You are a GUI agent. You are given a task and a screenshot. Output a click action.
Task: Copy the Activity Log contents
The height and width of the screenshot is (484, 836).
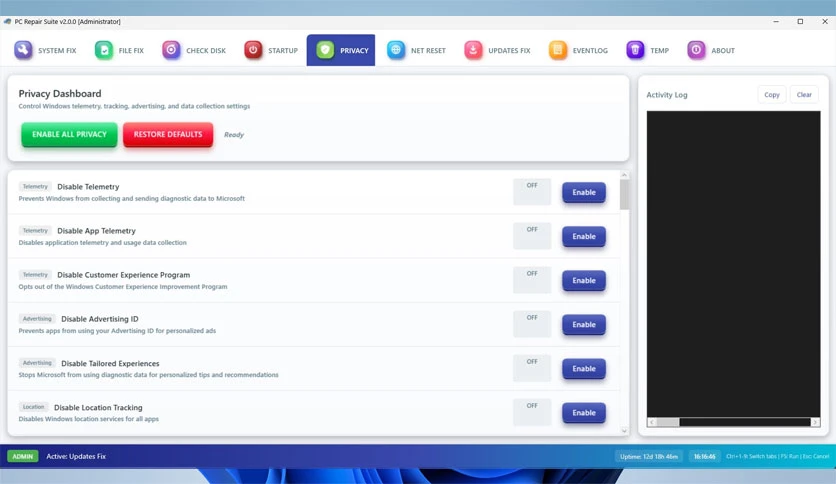(x=771, y=95)
